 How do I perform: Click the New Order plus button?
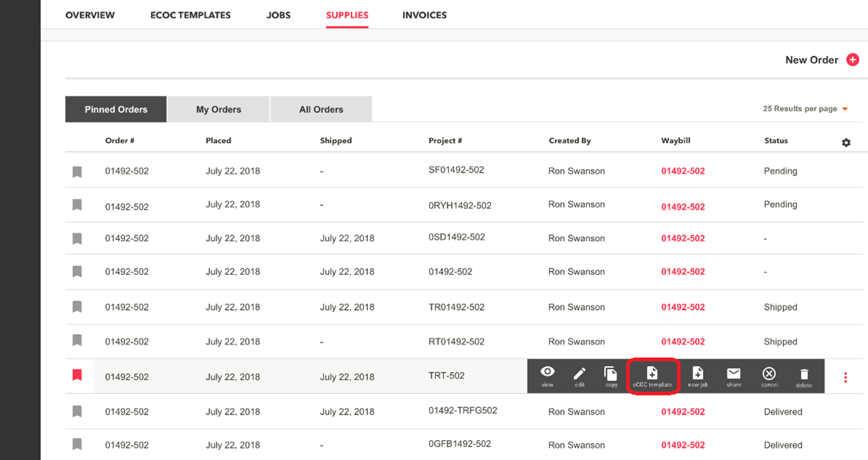(852, 60)
